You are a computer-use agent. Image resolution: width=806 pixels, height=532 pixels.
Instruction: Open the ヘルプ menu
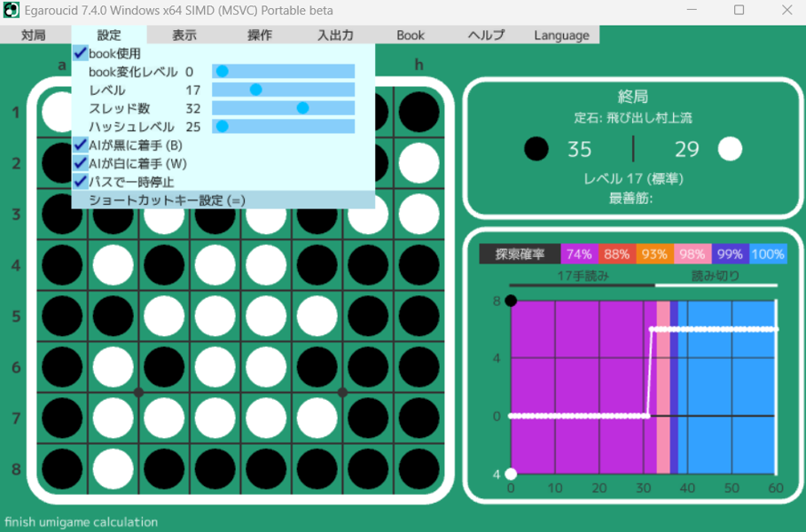[x=486, y=35]
